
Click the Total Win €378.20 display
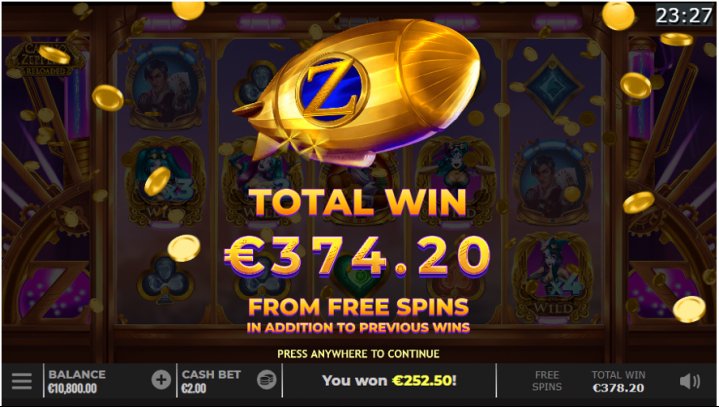tap(618, 381)
